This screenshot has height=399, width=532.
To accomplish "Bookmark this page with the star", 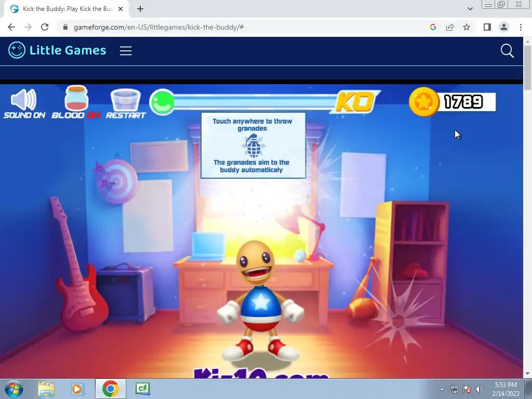I will pyautogui.click(x=467, y=27).
